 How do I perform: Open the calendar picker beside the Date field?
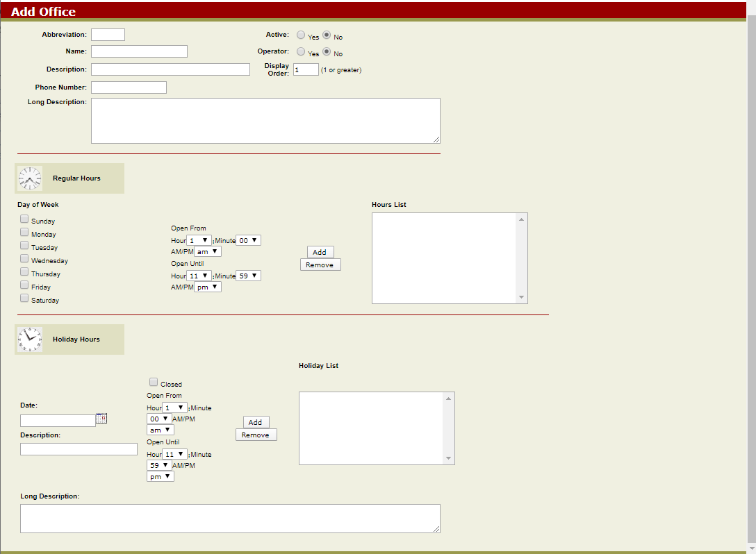tap(101, 419)
